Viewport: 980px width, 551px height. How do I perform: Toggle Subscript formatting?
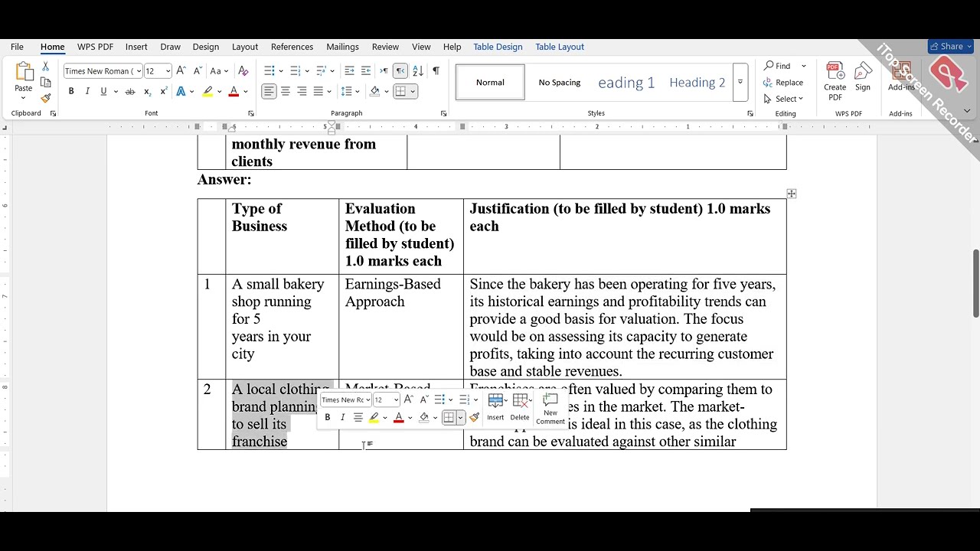coord(147,92)
